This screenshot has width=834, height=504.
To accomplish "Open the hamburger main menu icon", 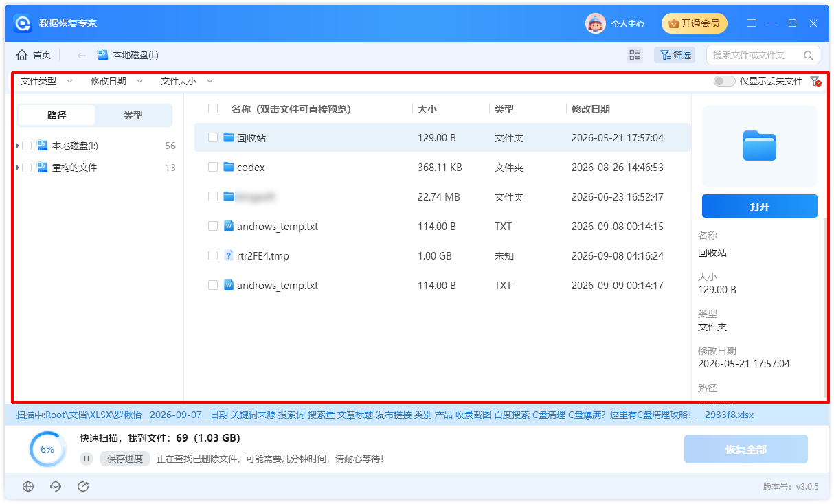I will tap(752, 23).
